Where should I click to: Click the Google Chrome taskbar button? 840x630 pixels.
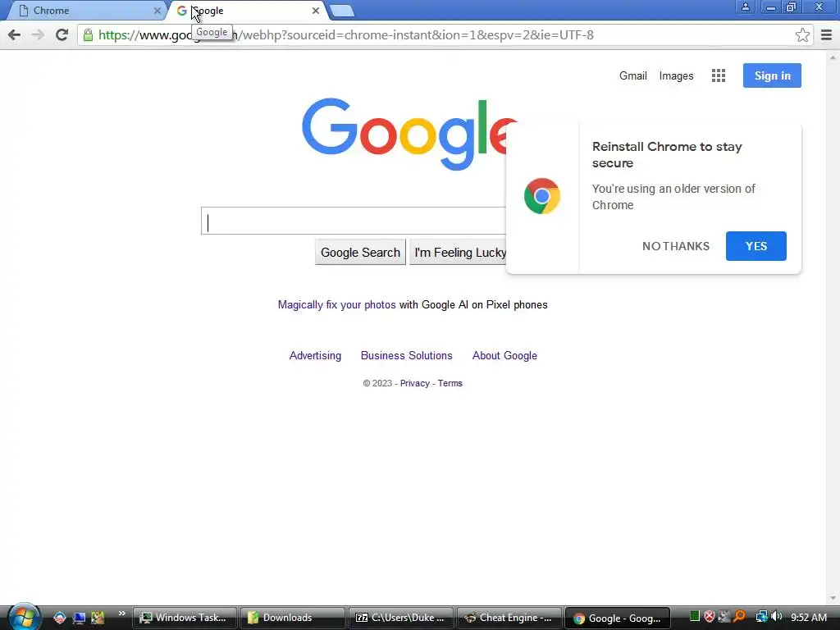coord(617,619)
